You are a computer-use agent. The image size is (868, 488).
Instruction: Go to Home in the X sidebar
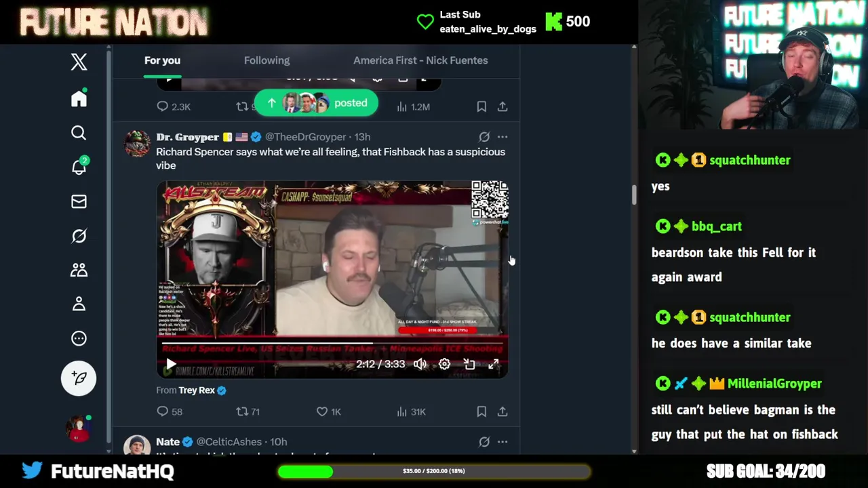pos(79,98)
